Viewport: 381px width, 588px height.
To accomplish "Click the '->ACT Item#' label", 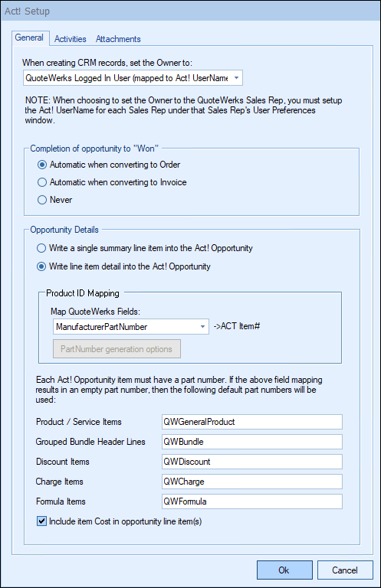I will [237, 326].
